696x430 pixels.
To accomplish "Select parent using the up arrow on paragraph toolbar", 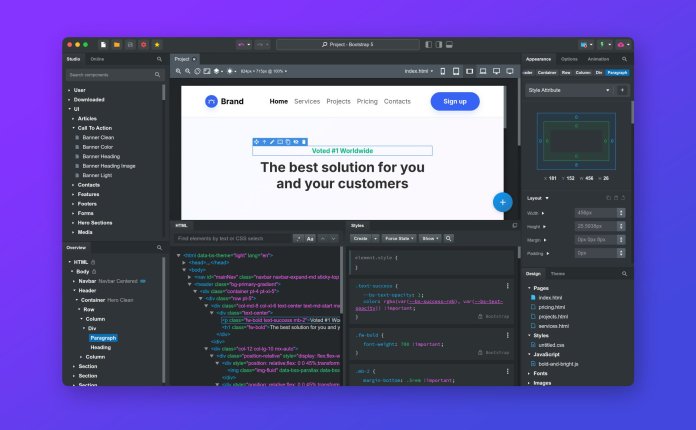I will (264, 142).
